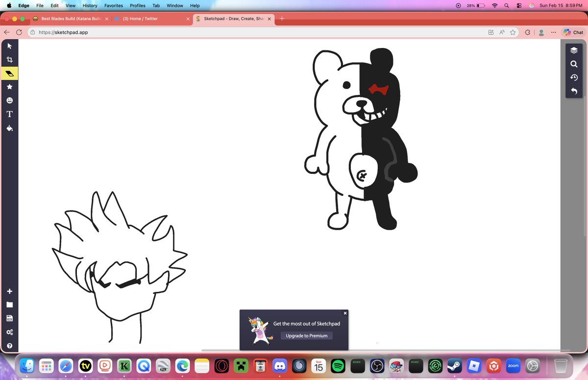Select the highlighted eraser tool
588x380 pixels.
pyautogui.click(x=9, y=73)
